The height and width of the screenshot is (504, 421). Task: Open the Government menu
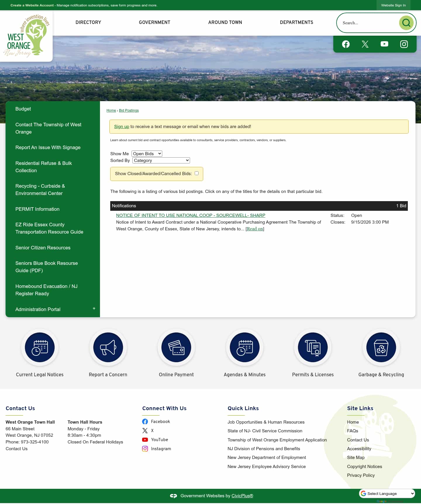point(154,22)
